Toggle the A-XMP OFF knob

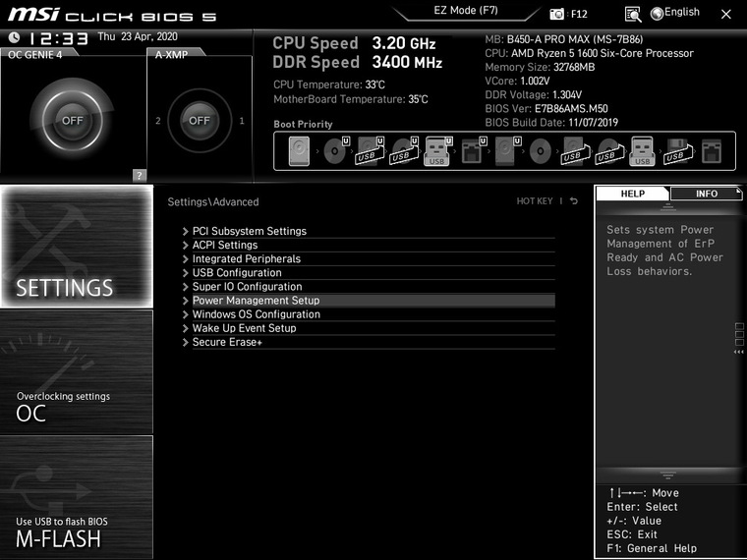pyautogui.click(x=200, y=121)
